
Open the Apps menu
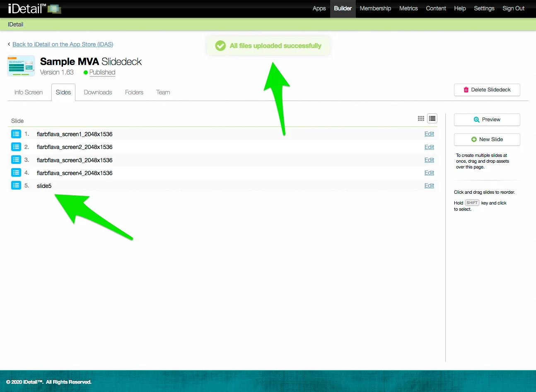[319, 8]
